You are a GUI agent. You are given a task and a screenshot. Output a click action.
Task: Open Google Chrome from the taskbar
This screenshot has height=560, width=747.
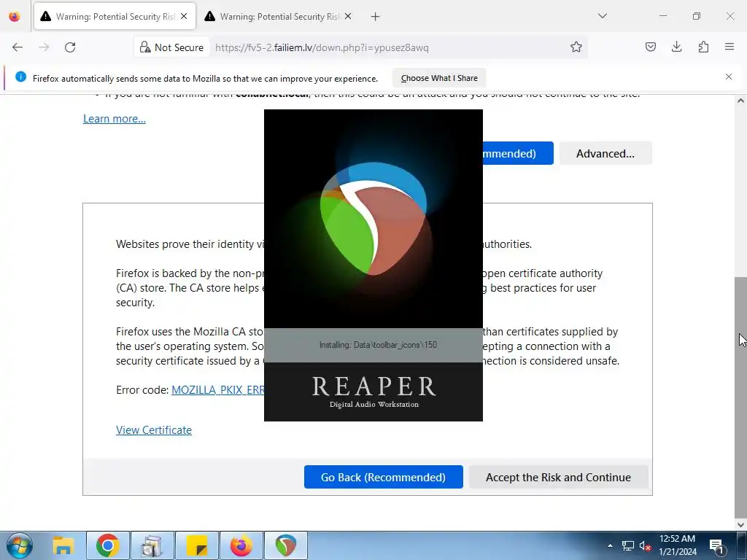(108, 545)
